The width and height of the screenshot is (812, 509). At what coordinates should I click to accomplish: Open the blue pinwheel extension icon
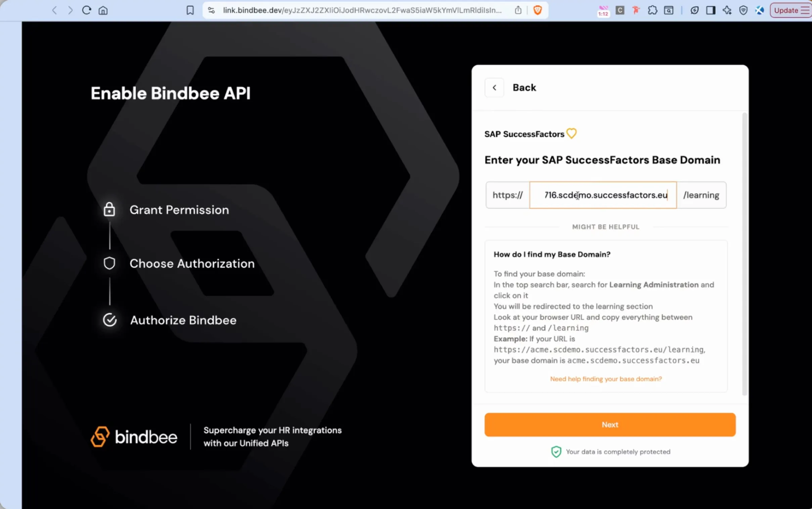760,10
